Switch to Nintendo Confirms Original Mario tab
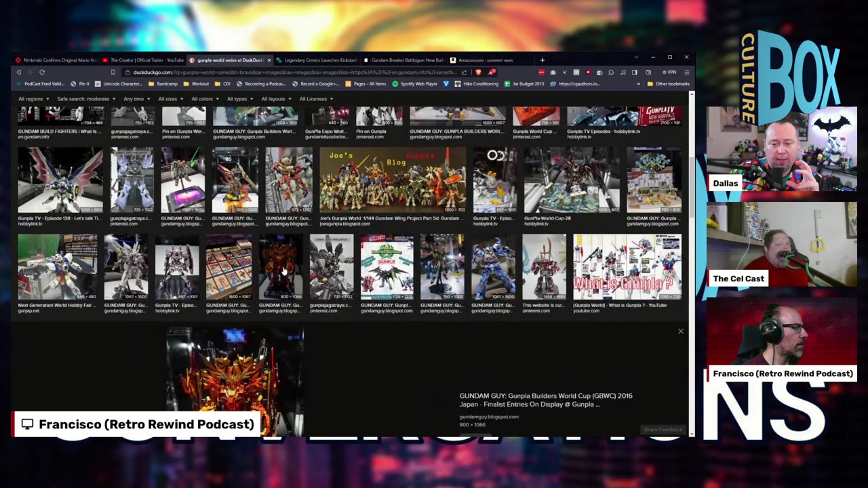 pos(57,60)
